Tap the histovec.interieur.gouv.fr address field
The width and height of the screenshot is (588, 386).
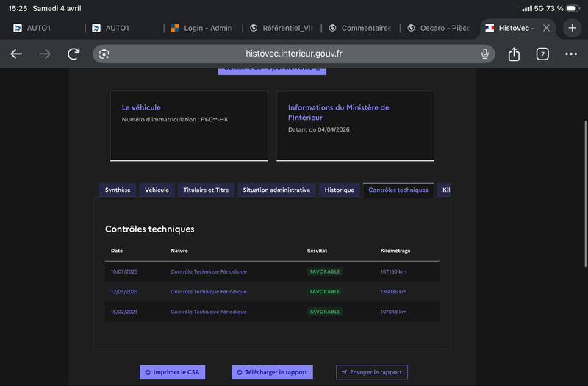pyautogui.click(x=294, y=54)
